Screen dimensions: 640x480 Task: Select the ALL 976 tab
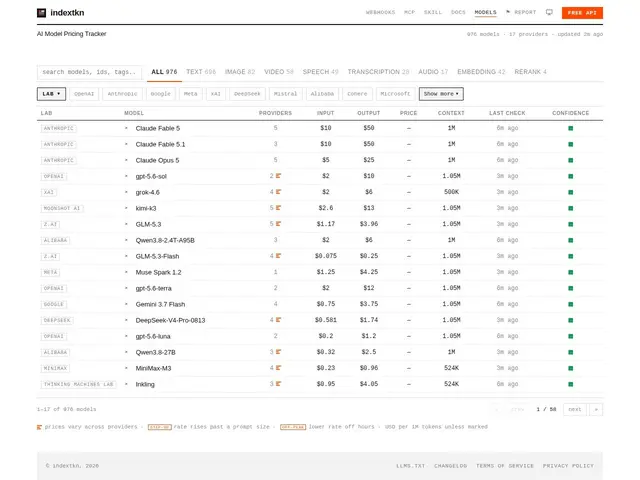164,72
